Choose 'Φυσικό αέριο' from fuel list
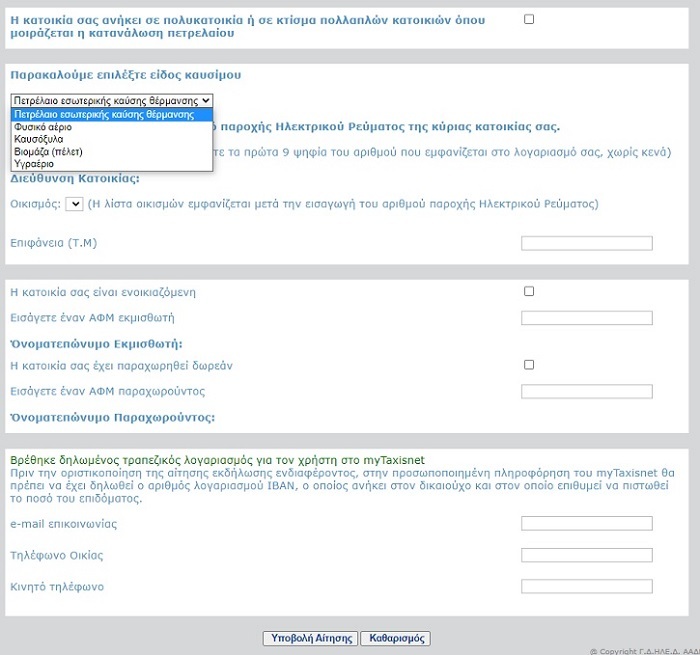 click(43, 127)
